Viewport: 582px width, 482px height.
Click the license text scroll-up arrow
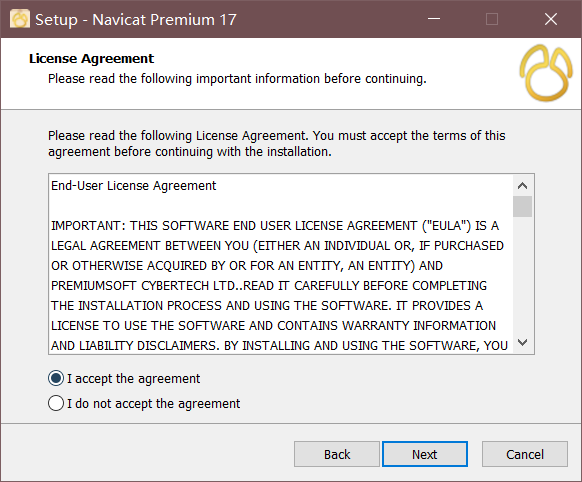(x=523, y=186)
